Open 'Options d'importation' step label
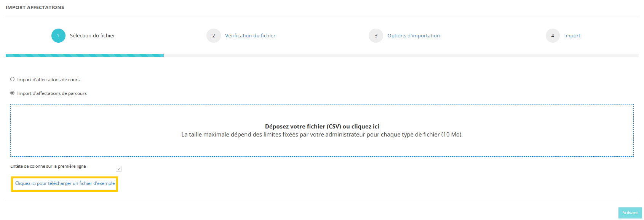Image resolution: width=644 pixels, height=220 pixels. pyautogui.click(x=413, y=36)
